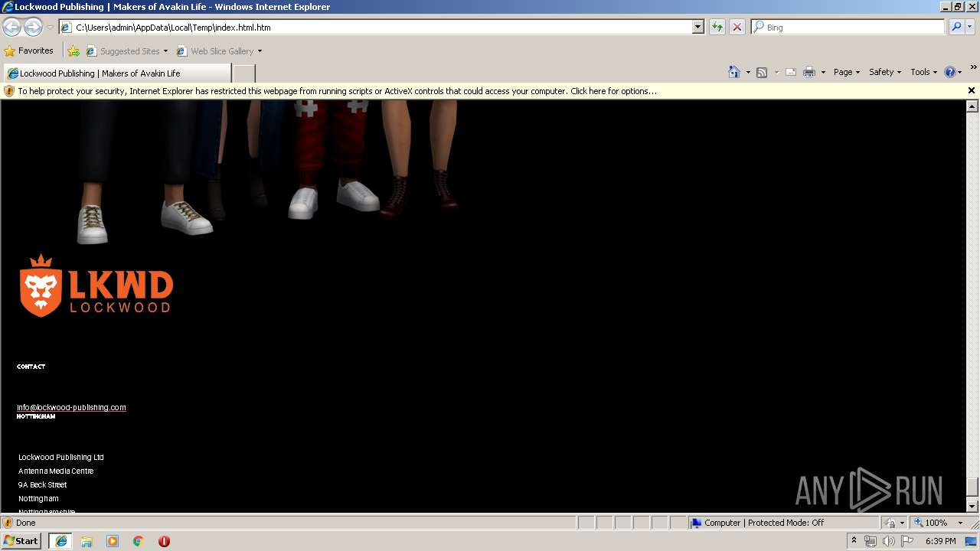980x551 pixels.
Task: Click the Add to Favorites Bar icon
Action: click(73, 51)
